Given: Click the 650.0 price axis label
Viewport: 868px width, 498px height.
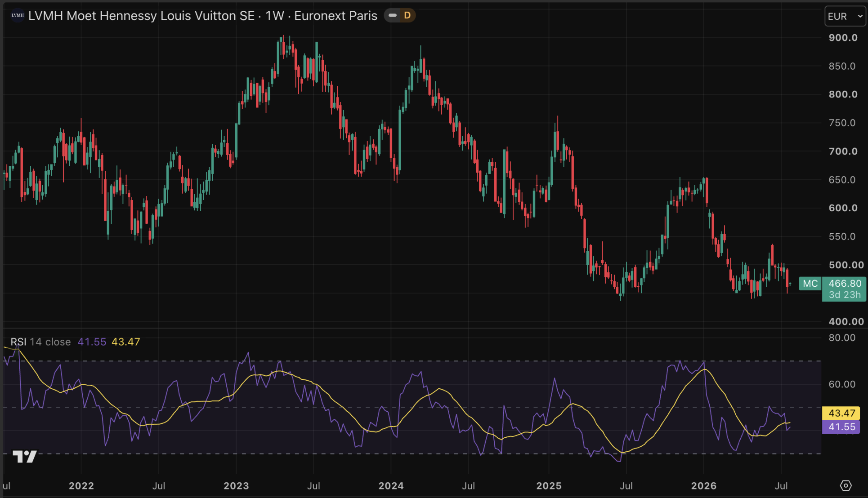Looking at the screenshot, I should (842, 180).
